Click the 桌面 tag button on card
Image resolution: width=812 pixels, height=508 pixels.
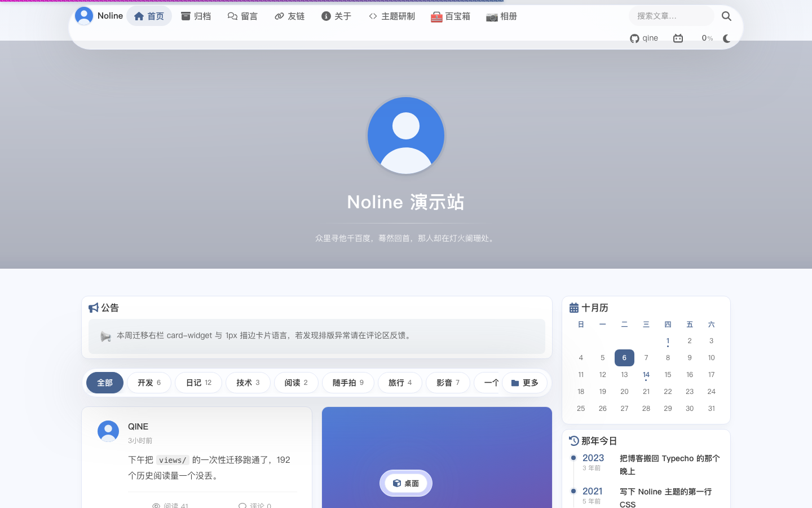point(406,483)
